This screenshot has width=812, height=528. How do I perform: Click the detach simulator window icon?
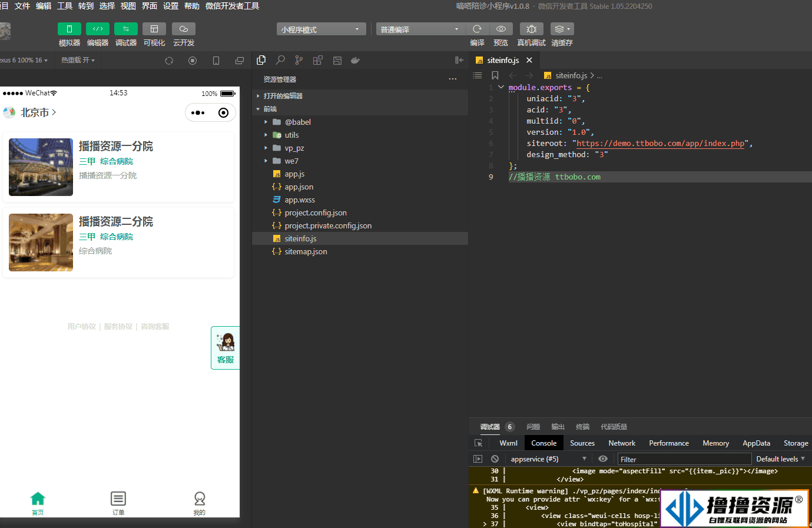pyautogui.click(x=240, y=61)
